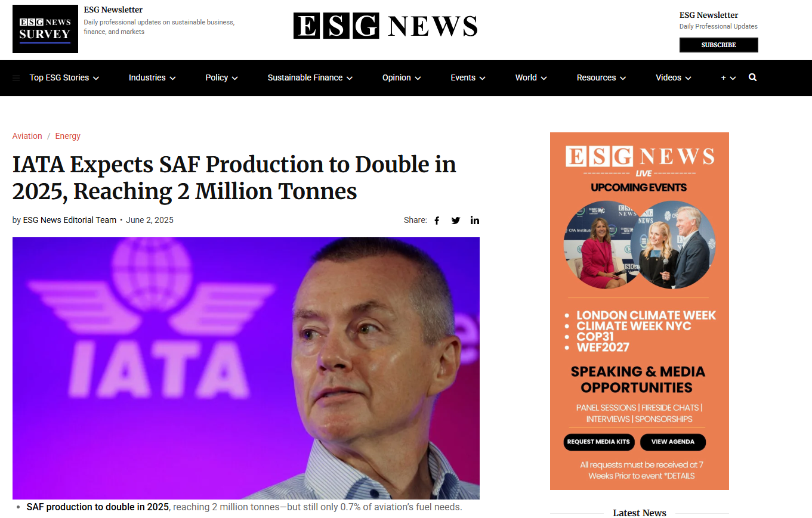Open the Opinion dropdown menu
The width and height of the screenshot is (812, 518).
click(x=402, y=77)
